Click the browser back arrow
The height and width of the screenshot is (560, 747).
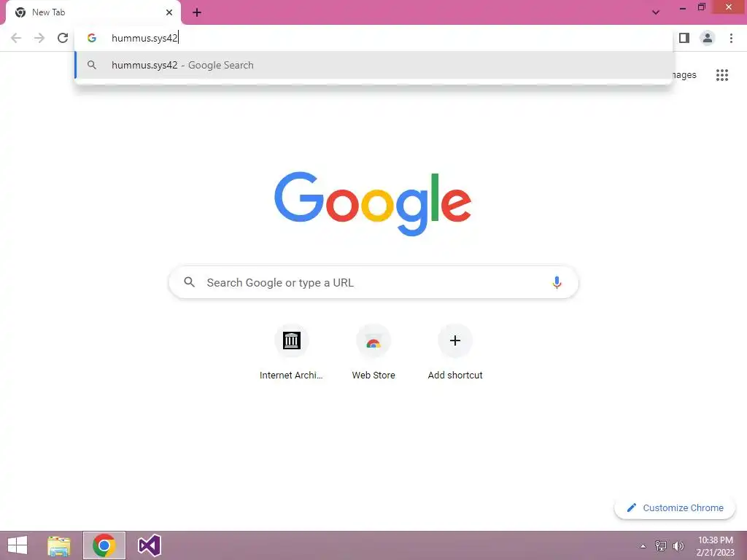16,38
